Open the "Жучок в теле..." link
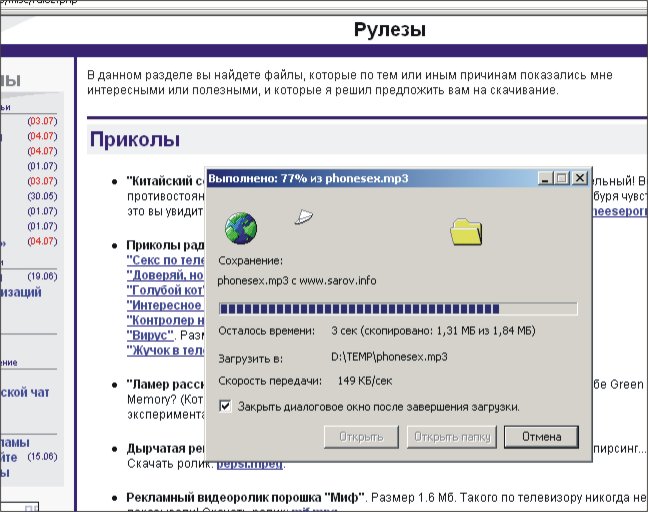Screen dimensions: 648x512 (x=165, y=350)
